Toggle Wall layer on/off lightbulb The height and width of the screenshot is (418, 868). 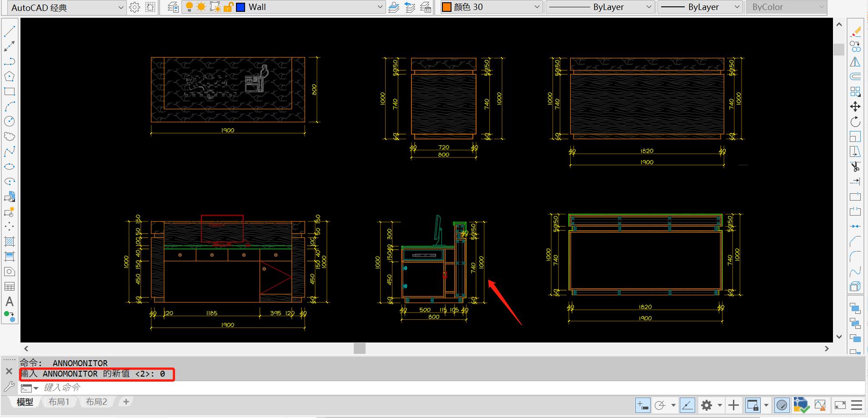(x=189, y=7)
